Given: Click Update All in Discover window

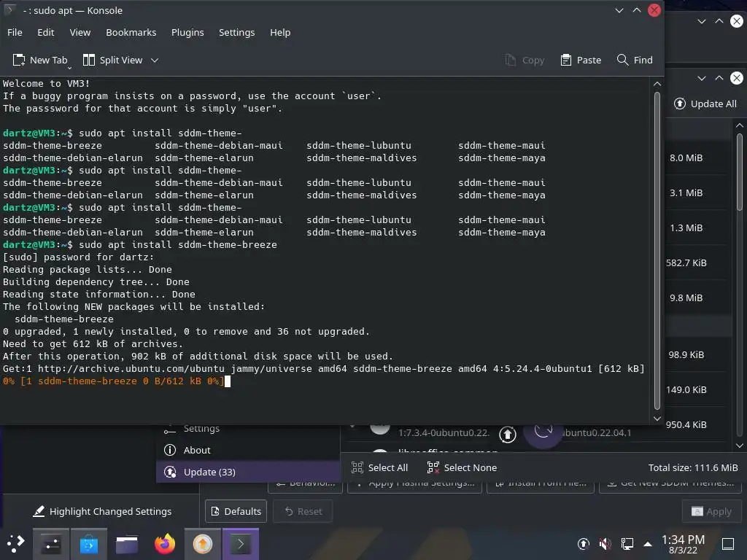Looking at the screenshot, I should point(705,104).
